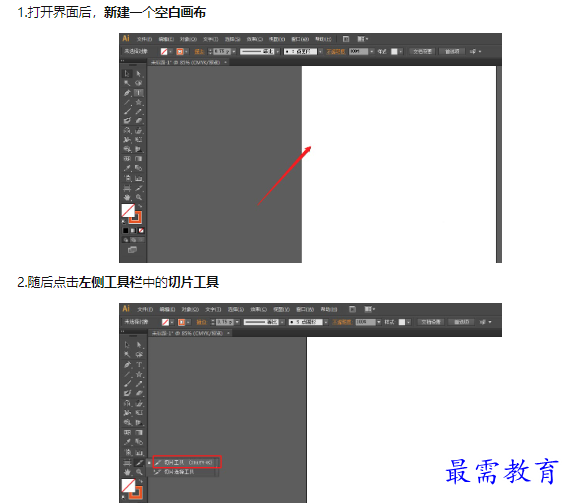This screenshot has height=503, width=567.
Task: Select the Column Graph tool in step 2 screenshot
Action: coord(139,453)
